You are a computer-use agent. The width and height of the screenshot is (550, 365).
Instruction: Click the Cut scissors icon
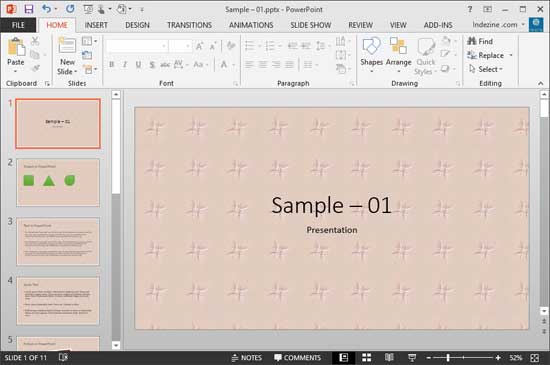point(35,41)
